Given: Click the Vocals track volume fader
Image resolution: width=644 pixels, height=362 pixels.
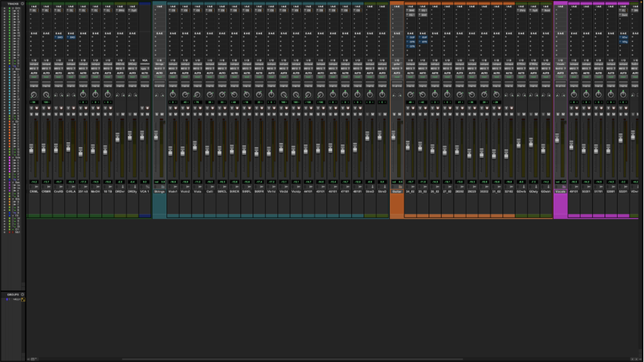Looking at the screenshot, I should [x=557, y=139].
